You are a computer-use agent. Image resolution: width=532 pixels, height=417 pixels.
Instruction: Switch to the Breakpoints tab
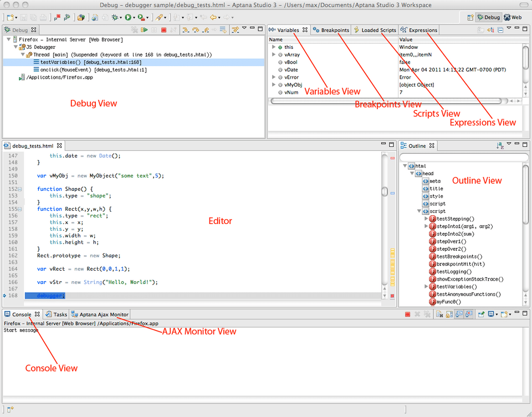pos(331,30)
